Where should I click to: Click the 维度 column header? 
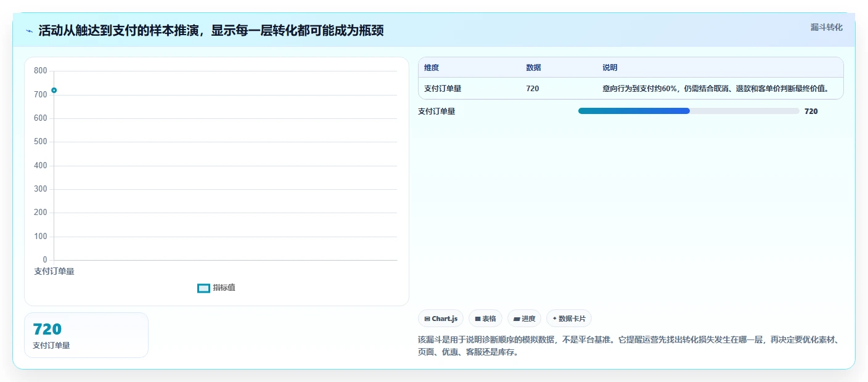(x=432, y=68)
